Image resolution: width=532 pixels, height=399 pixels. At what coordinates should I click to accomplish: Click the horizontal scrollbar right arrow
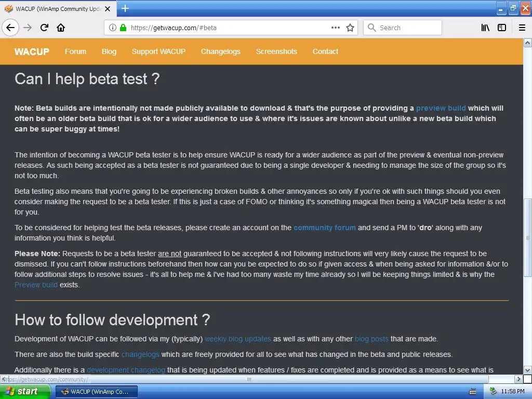(518, 379)
